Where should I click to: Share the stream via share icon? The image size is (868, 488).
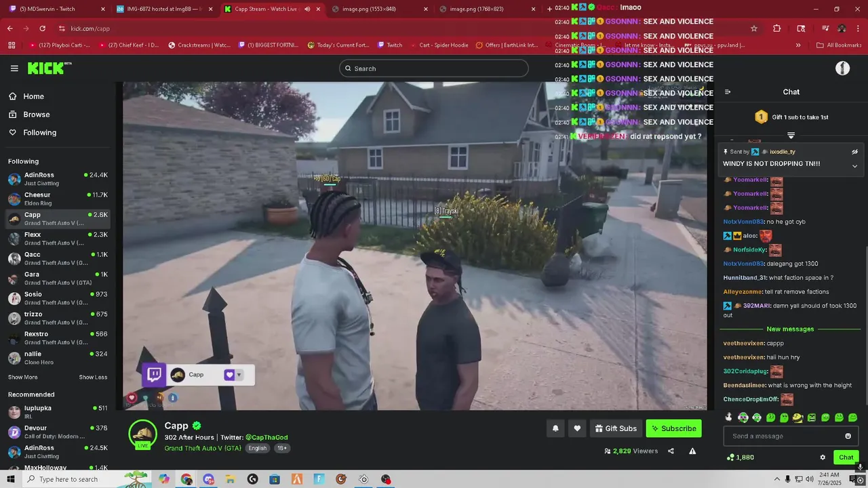click(671, 451)
